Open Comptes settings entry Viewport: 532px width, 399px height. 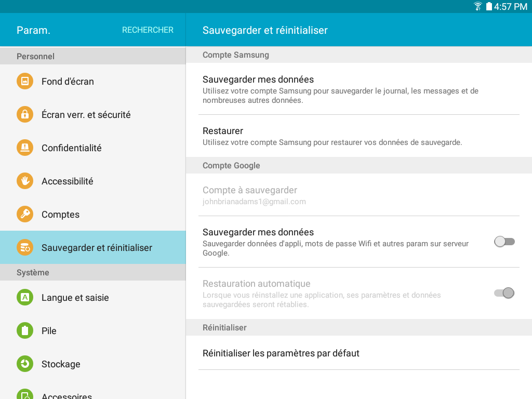point(93,215)
